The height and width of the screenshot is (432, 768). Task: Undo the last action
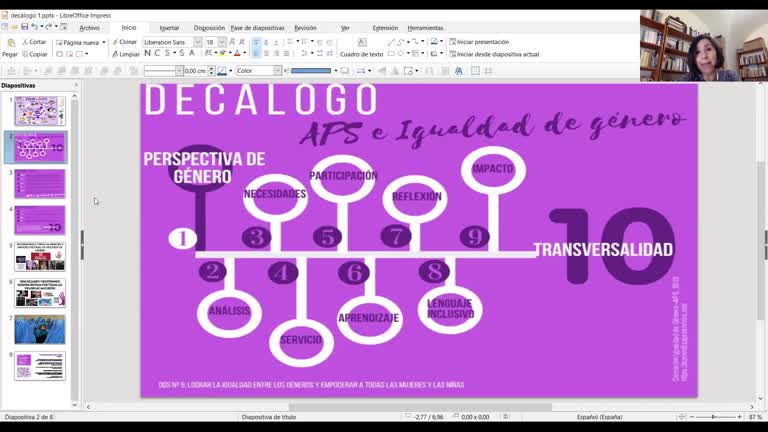coord(34,27)
